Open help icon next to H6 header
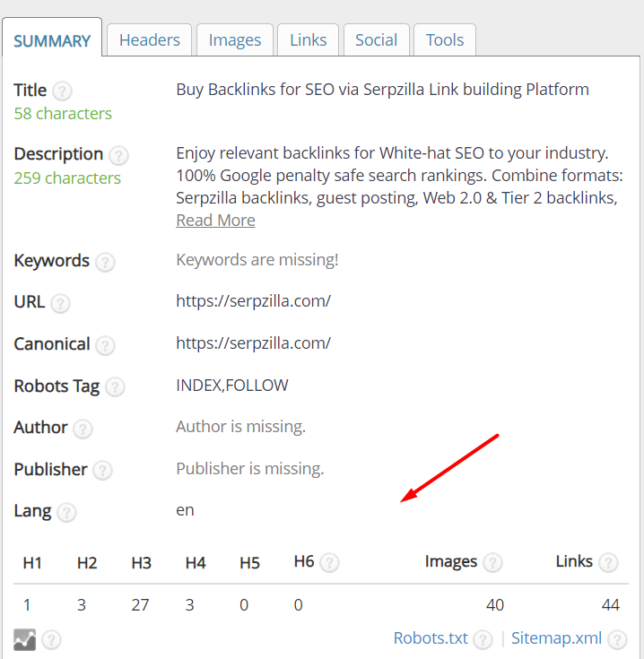Image resolution: width=644 pixels, height=659 pixels. pos(329,563)
